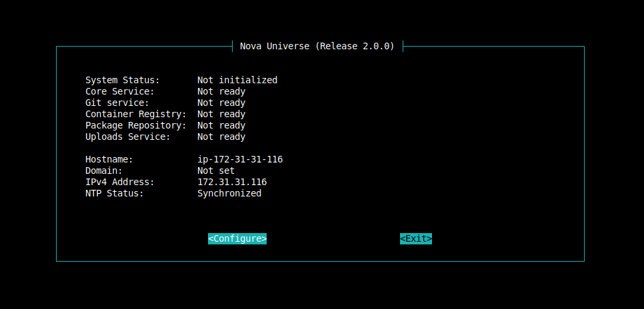Click the Container Registry label
Viewport: 644px width, 309px height.
click(x=136, y=114)
